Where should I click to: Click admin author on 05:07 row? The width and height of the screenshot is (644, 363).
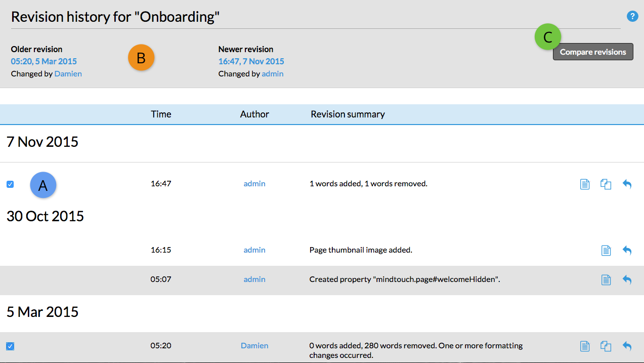[x=254, y=279]
